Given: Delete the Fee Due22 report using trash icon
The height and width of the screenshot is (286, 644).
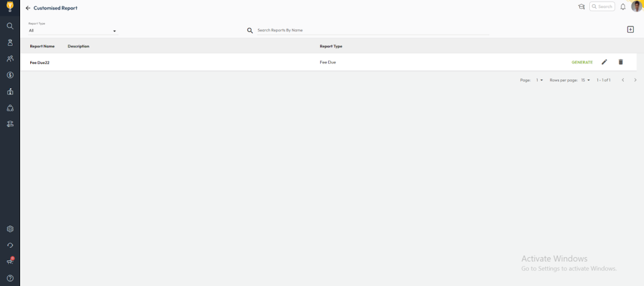Looking at the screenshot, I should (621, 62).
